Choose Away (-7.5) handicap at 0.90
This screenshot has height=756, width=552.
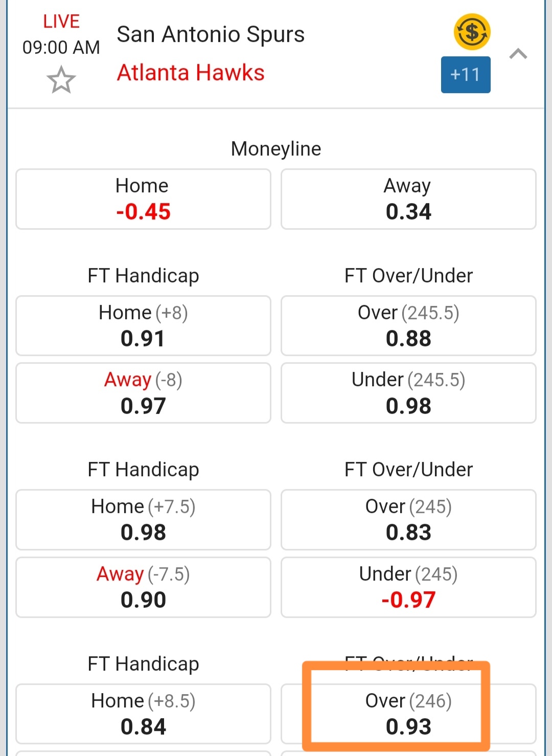143,587
